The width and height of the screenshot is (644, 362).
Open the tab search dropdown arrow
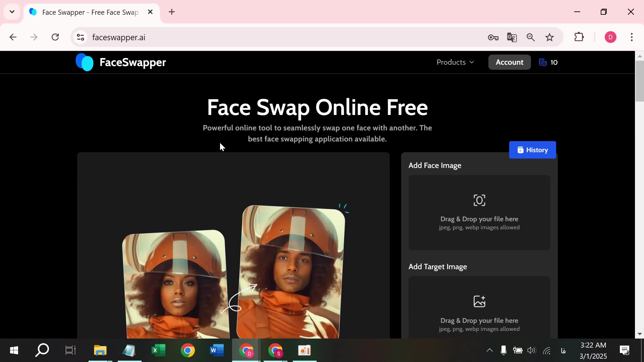(12, 12)
